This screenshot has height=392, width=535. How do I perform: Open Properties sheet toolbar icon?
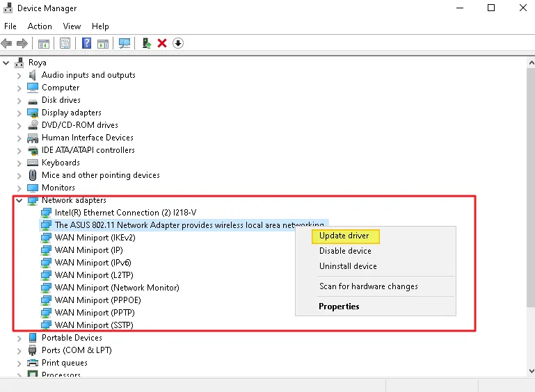point(65,43)
